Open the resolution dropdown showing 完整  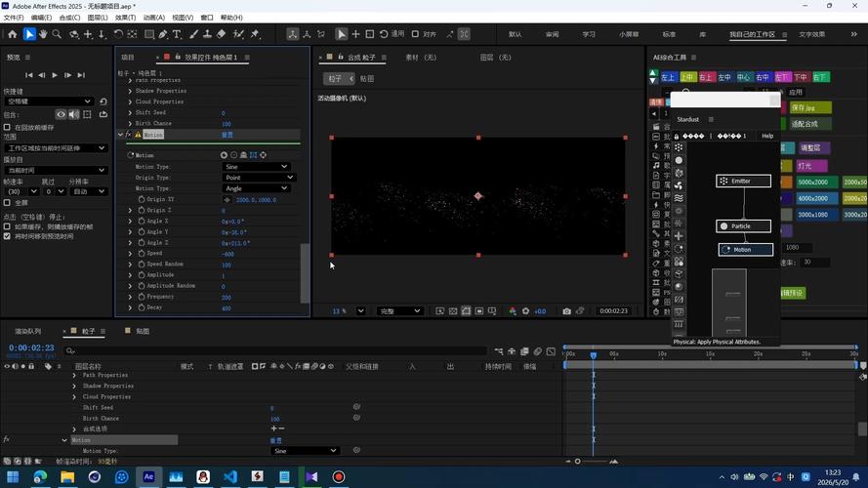click(399, 311)
